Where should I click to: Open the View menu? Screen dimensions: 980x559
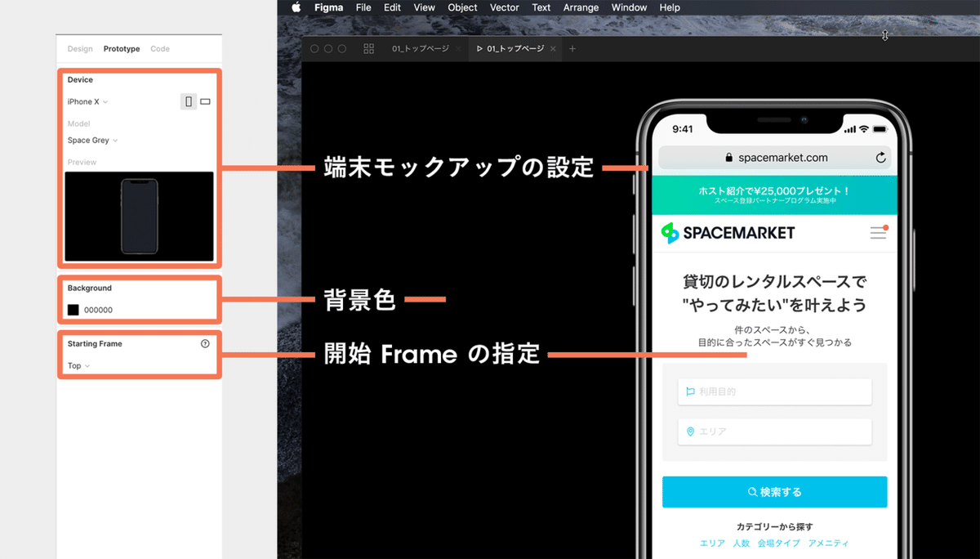(x=425, y=7)
